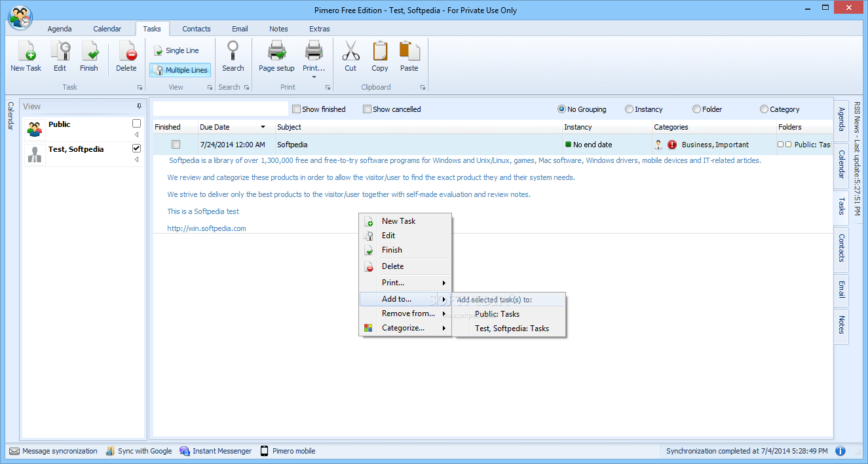Click the red Important category icon
This screenshot has width=868, height=464.
pos(671,145)
